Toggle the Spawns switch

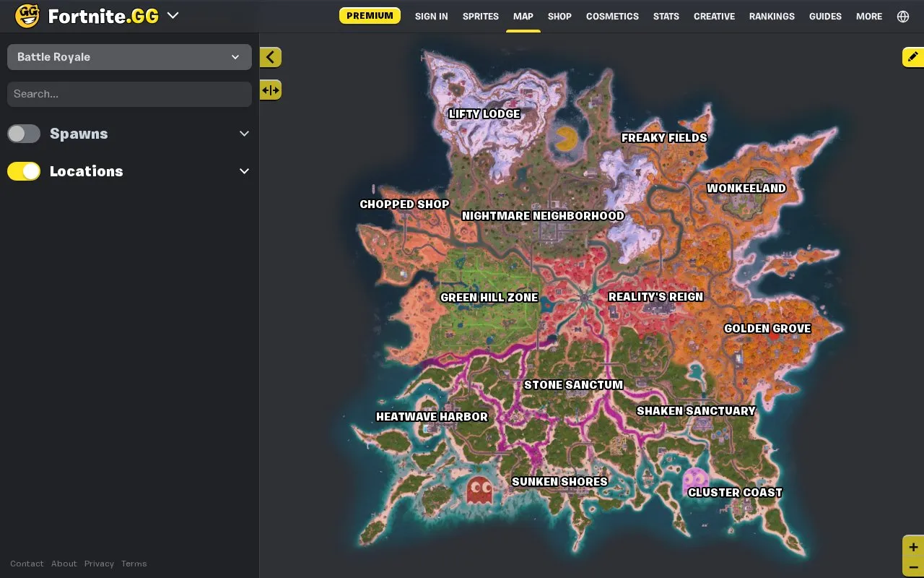(x=24, y=134)
